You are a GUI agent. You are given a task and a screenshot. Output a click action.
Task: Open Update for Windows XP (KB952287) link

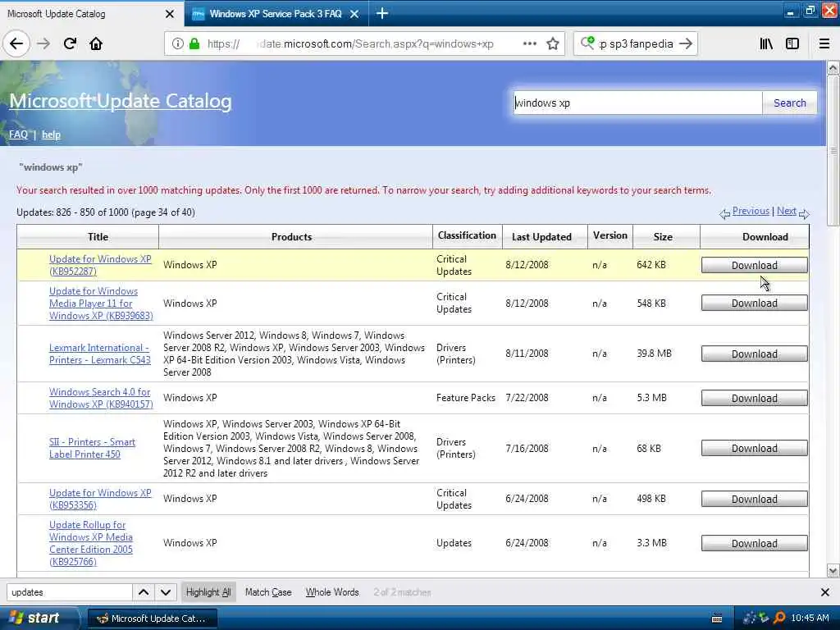click(100, 265)
